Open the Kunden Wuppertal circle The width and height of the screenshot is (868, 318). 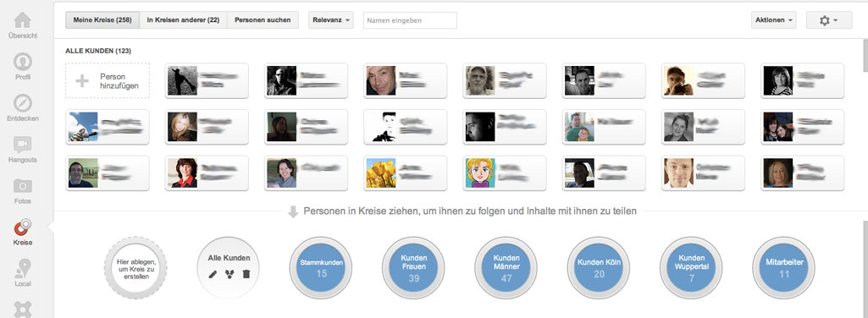coord(691,268)
